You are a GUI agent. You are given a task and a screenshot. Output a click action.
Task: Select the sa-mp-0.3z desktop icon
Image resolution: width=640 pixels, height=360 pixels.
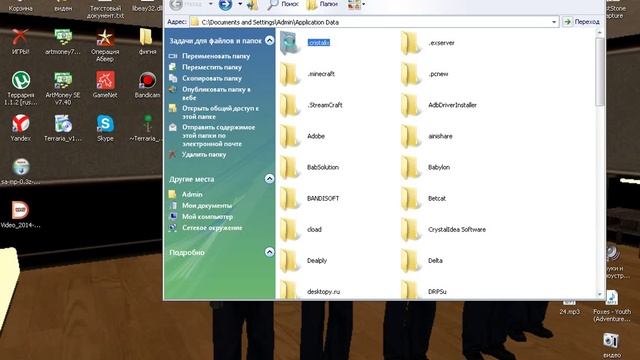pyautogui.click(x=20, y=171)
